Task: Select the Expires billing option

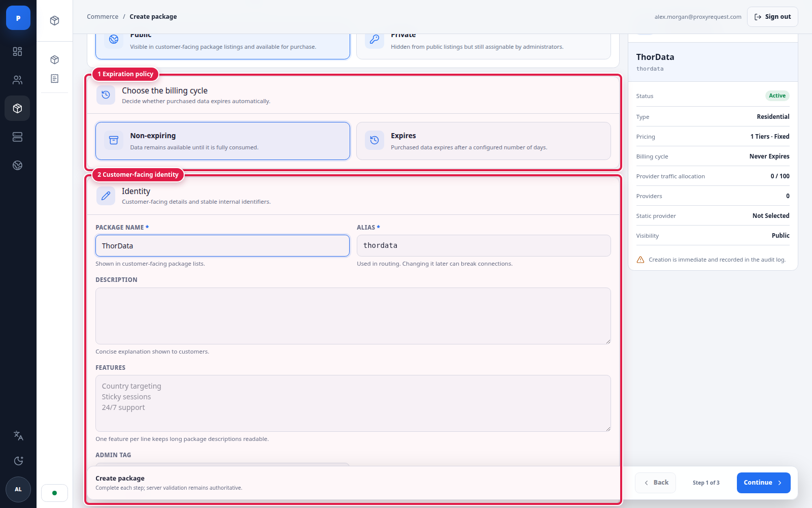Action: [x=484, y=141]
